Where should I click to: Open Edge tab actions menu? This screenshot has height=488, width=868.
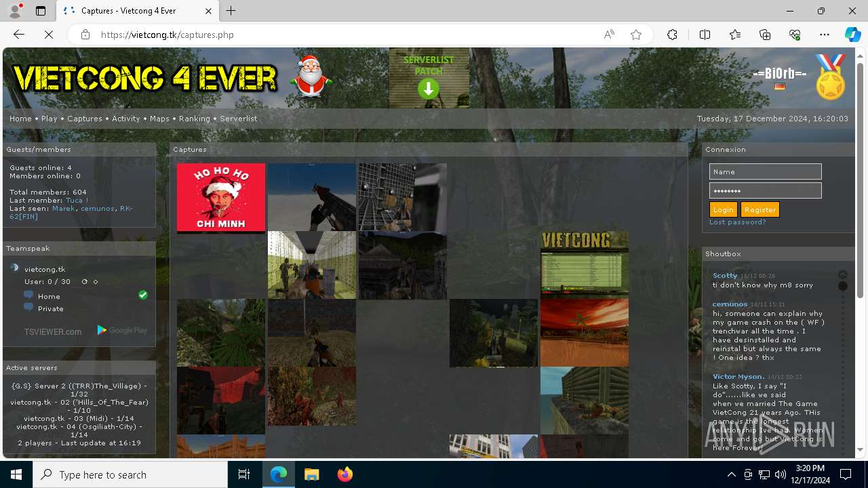coord(41,11)
